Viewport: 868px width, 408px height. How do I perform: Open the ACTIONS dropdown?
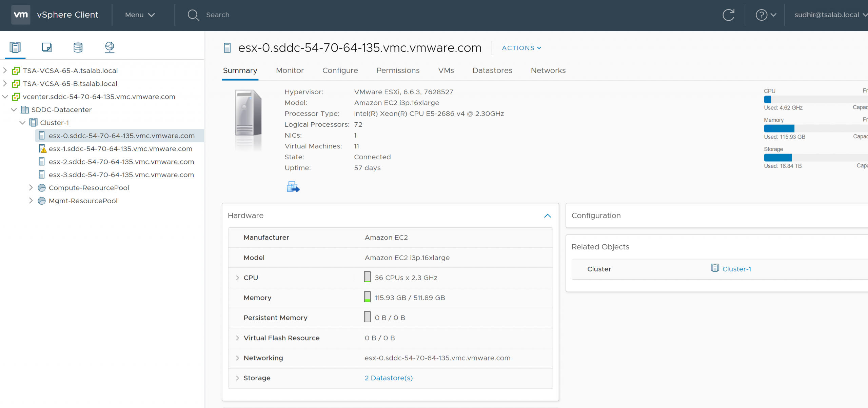[x=521, y=48]
